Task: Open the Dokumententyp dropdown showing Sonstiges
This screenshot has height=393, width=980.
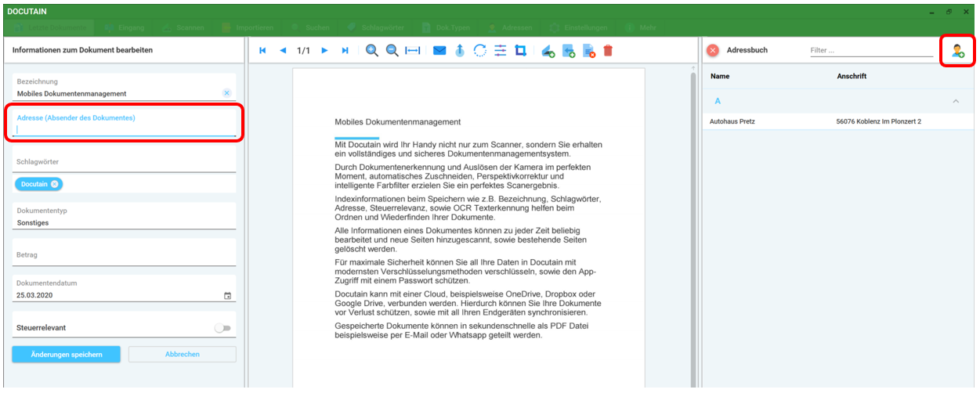Action: 125,217
